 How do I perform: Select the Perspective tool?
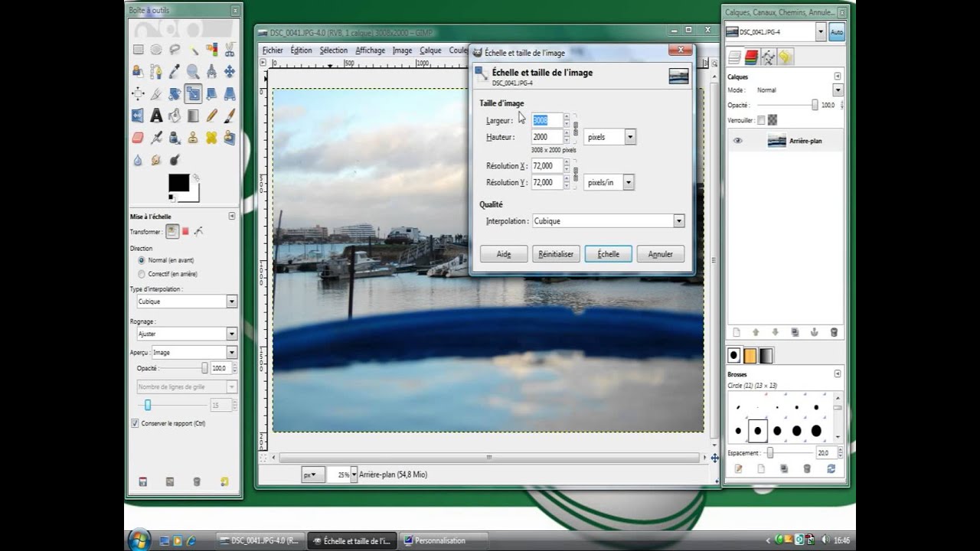[230, 93]
